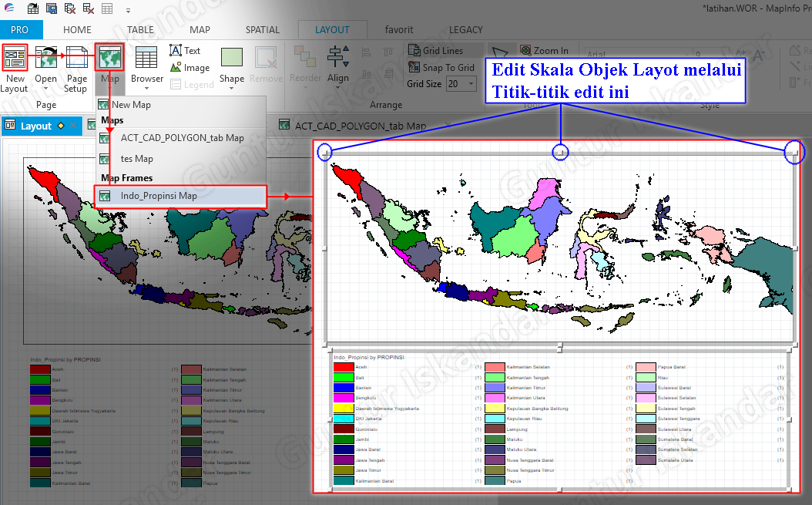Switch to the HOME ribbon tab
This screenshot has height=505, width=812.
coord(77,29)
